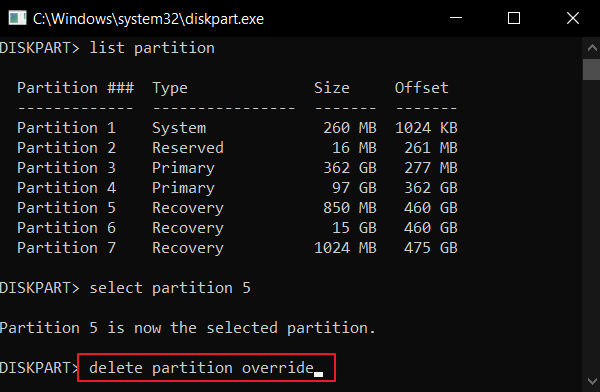Viewport: 600px width, 392px height.
Task: Click the 'Offset' column header
Action: point(422,88)
